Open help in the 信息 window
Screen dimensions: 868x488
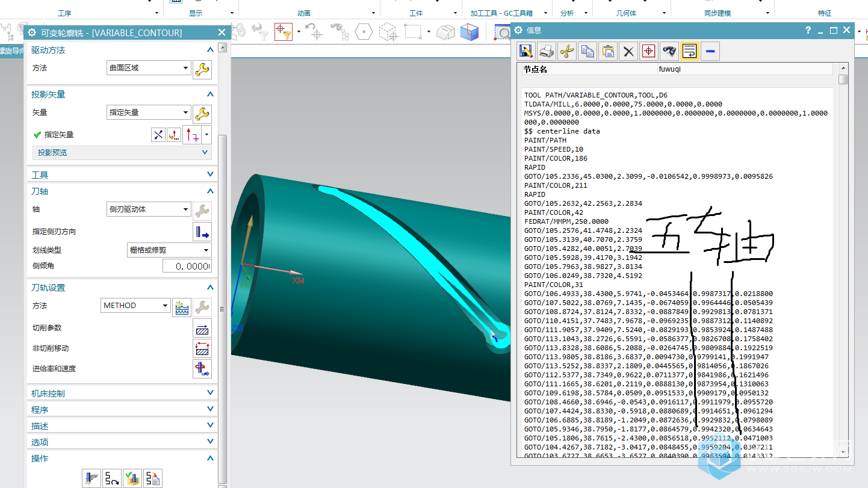(808, 30)
